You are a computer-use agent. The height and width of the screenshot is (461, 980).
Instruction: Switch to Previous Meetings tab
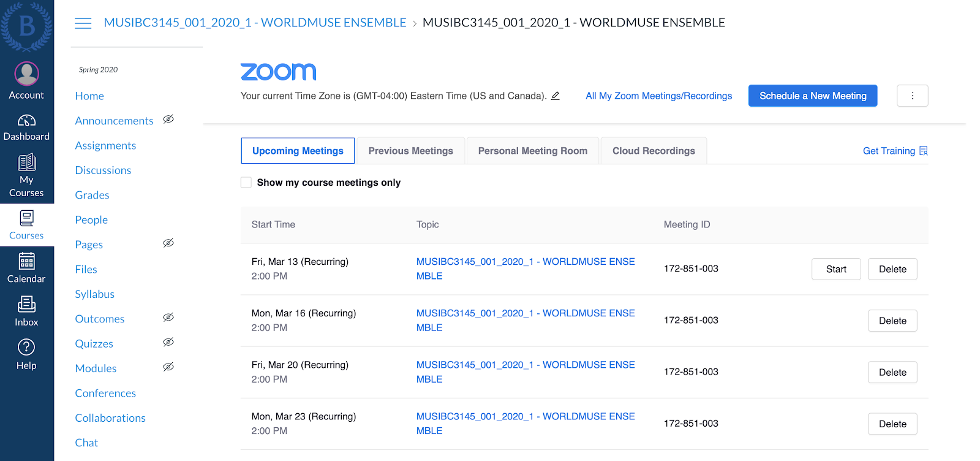[x=411, y=151]
